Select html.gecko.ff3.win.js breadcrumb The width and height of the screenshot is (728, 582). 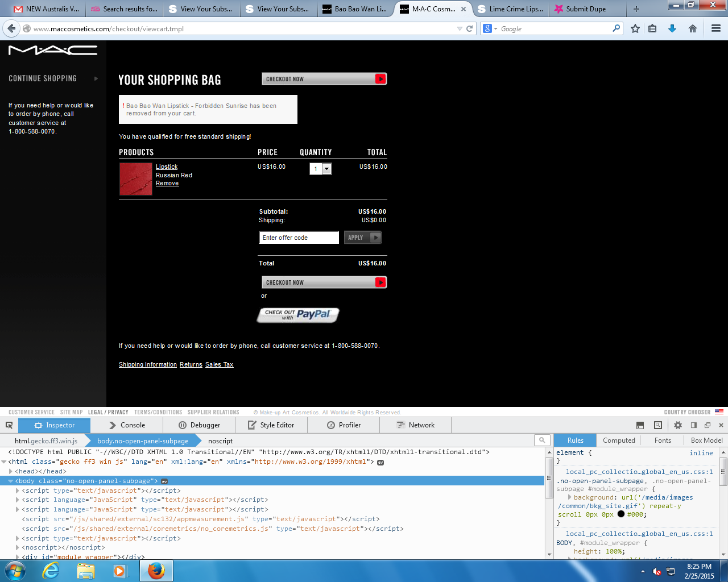[46, 441]
